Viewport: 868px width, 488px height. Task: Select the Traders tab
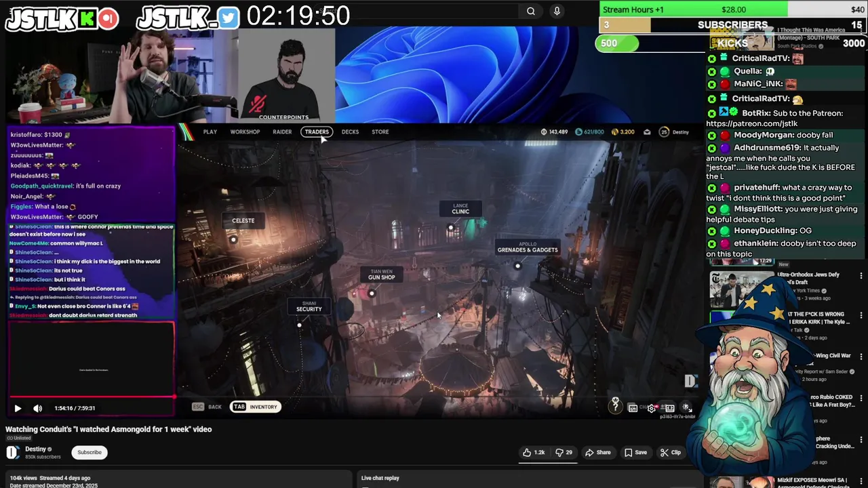(x=316, y=131)
